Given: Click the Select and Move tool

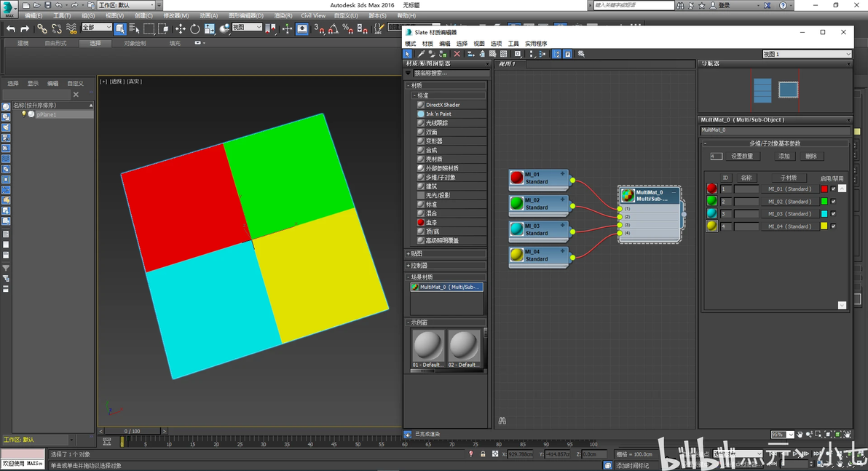Looking at the screenshot, I should pyautogui.click(x=181, y=29).
